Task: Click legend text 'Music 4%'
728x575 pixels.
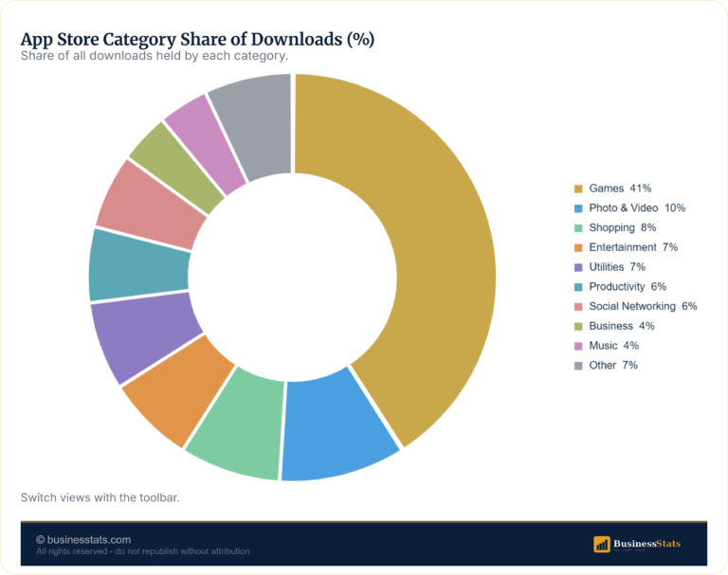Action: click(x=614, y=346)
